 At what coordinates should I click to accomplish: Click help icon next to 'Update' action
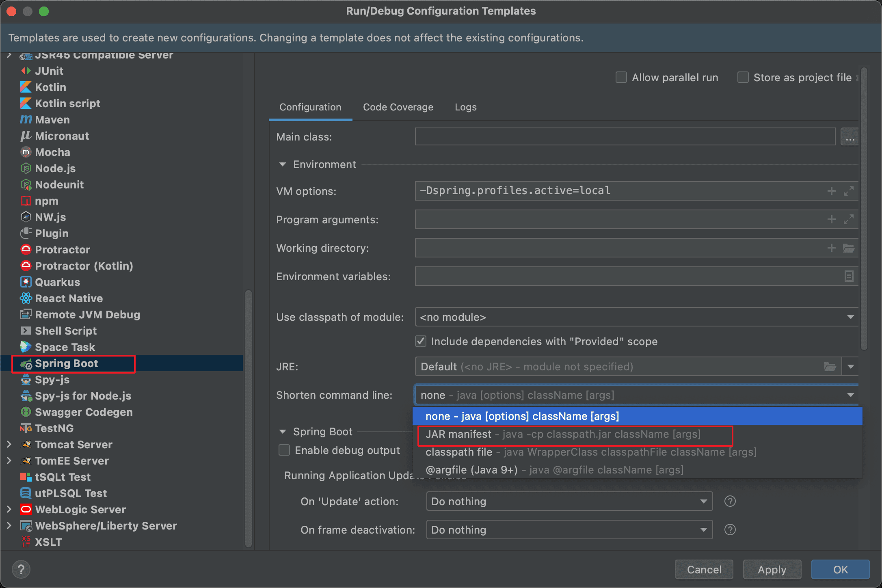pyautogui.click(x=730, y=501)
